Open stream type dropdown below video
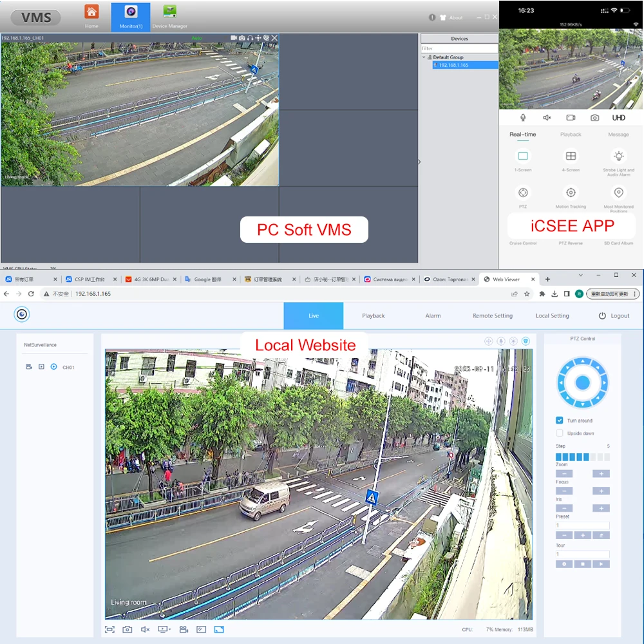This screenshot has height=644, width=644. (x=164, y=629)
